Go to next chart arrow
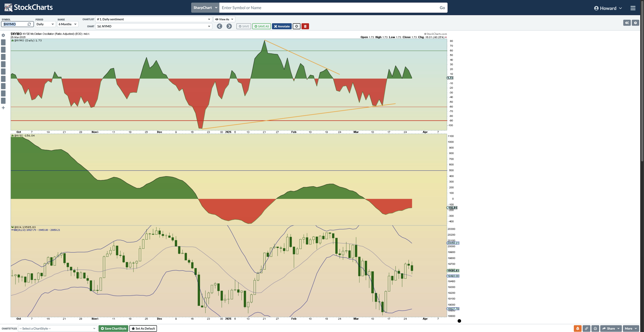644x332 pixels. coord(229,26)
